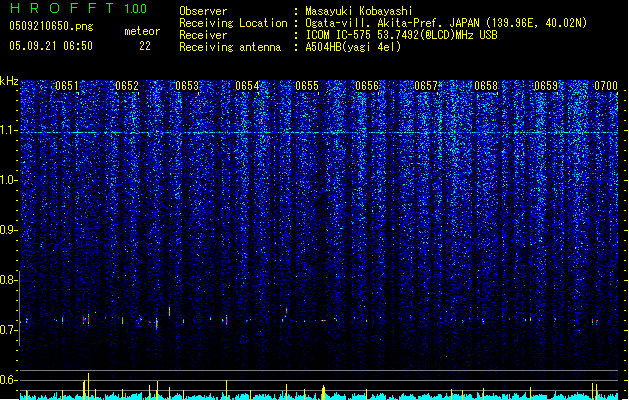Click the Receiver label
The image size is (629, 400).
203,35
